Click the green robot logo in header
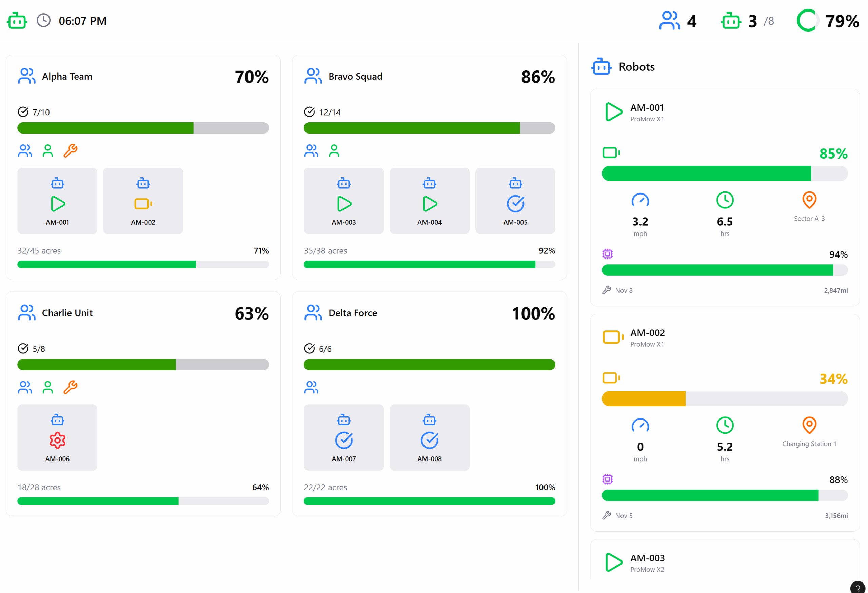 pos(17,21)
